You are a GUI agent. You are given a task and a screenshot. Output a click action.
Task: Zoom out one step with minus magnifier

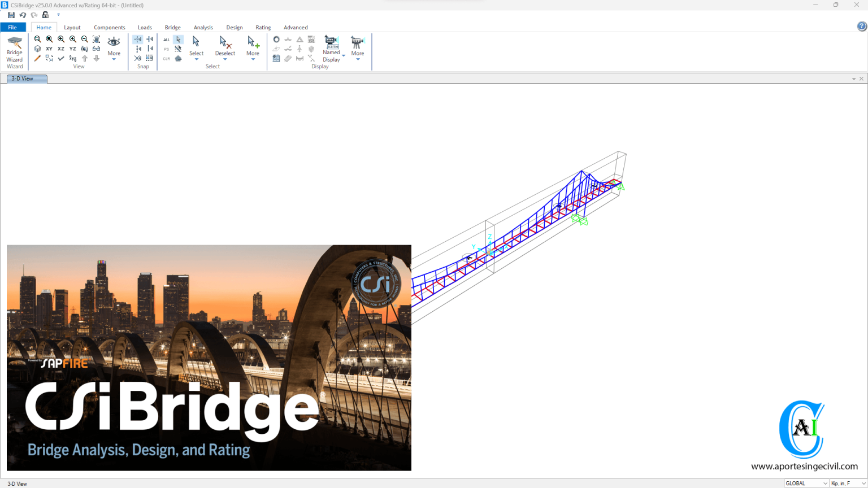(85, 40)
